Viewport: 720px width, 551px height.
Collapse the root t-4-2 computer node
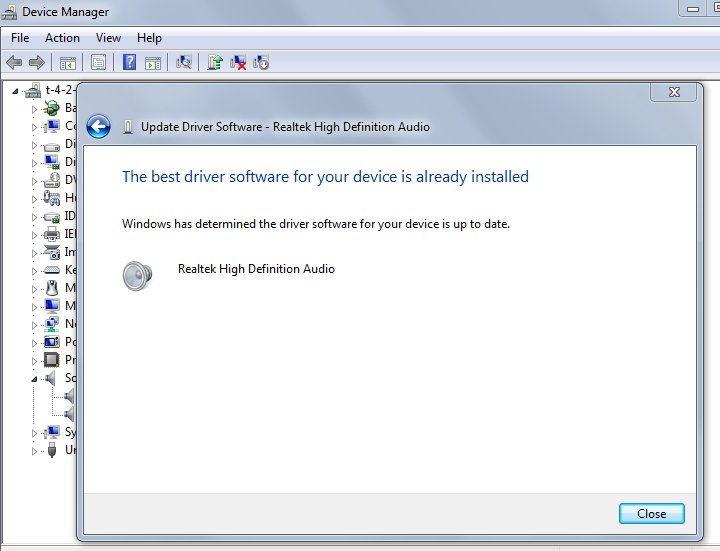tap(15, 91)
